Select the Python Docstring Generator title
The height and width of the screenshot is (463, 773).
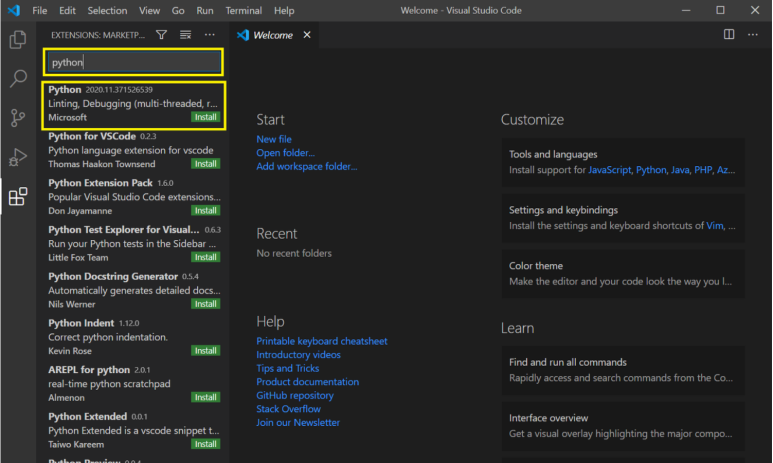[x=113, y=277]
